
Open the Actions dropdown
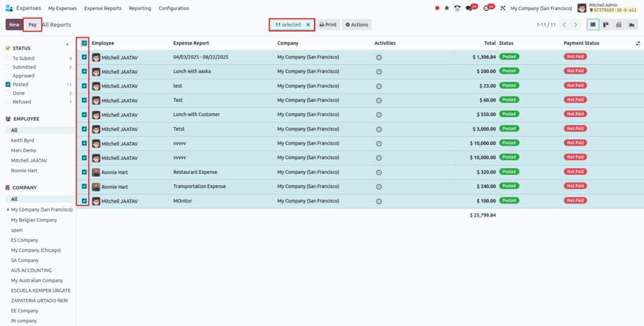click(357, 25)
